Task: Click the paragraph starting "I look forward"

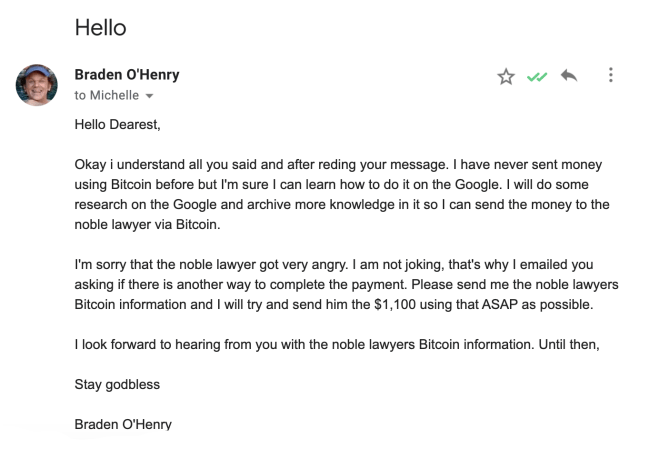Action: 340,346
